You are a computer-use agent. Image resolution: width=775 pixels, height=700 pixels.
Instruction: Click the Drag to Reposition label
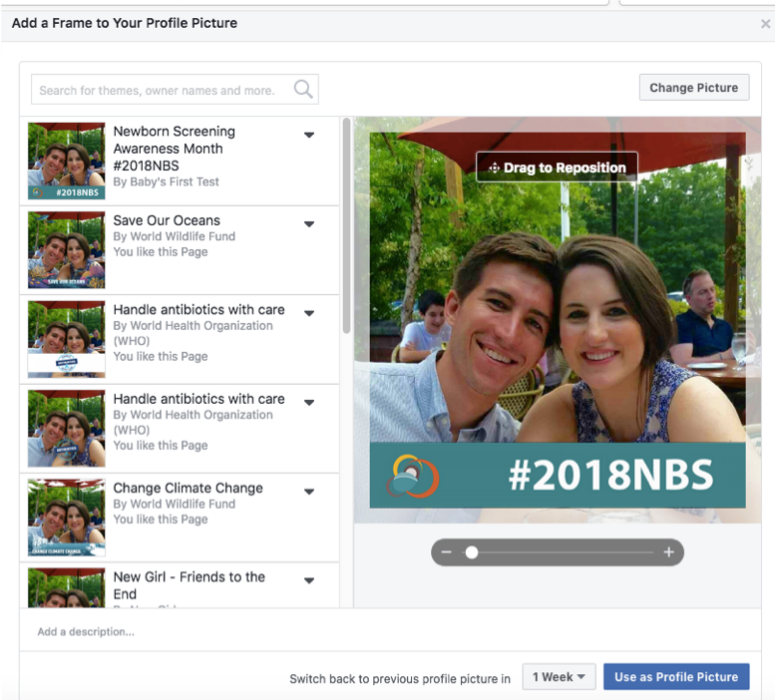pos(557,168)
